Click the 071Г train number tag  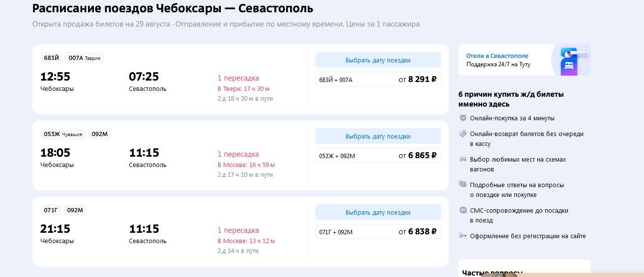[x=51, y=210]
